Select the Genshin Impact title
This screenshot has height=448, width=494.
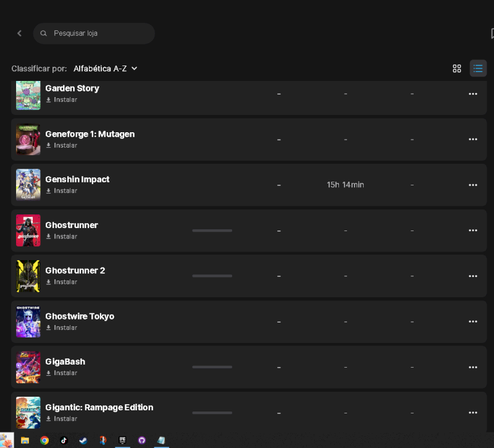[77, 179]
